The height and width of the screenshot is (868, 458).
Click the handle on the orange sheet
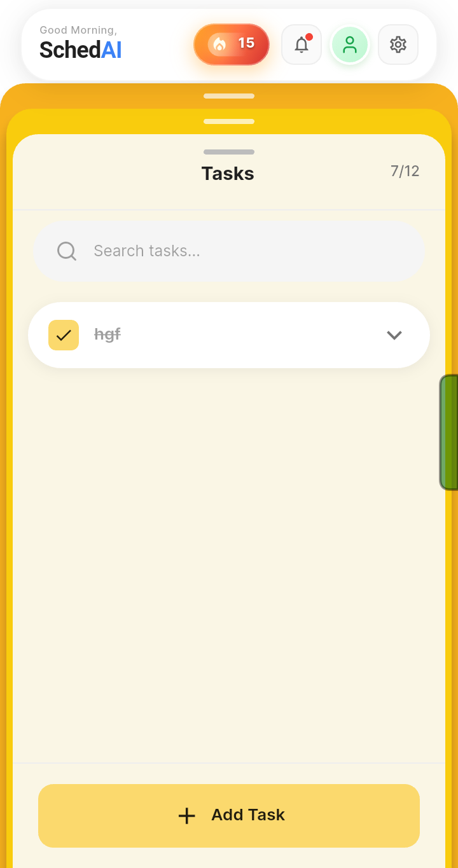(229, 96)
